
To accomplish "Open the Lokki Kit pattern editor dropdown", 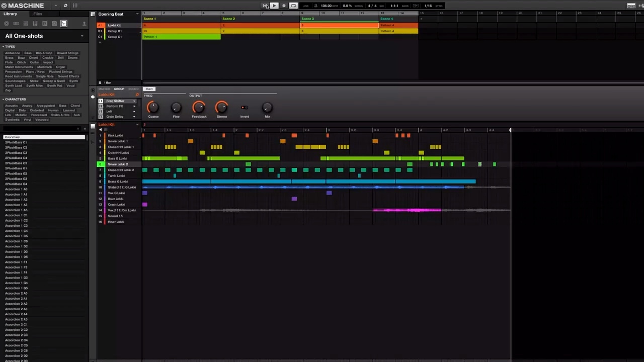I will [x=138, y=125].
